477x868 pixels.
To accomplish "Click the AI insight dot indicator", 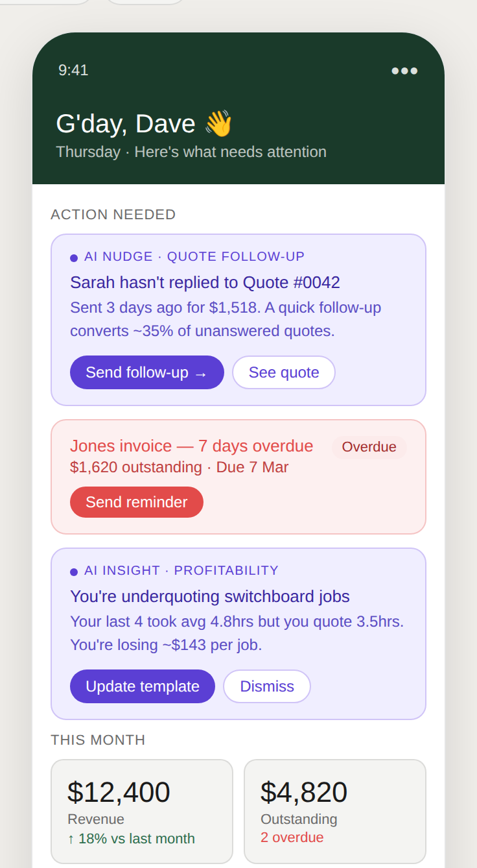I will [x=74, y=571].
